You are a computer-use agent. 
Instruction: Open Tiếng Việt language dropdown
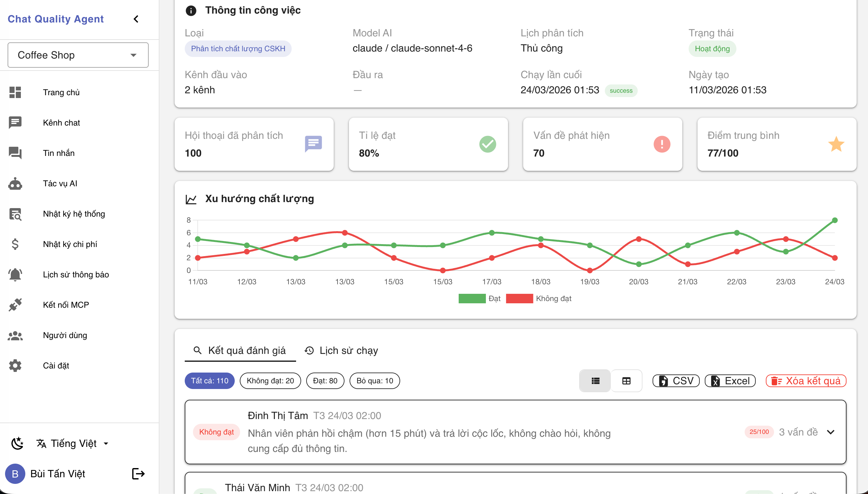73,443
